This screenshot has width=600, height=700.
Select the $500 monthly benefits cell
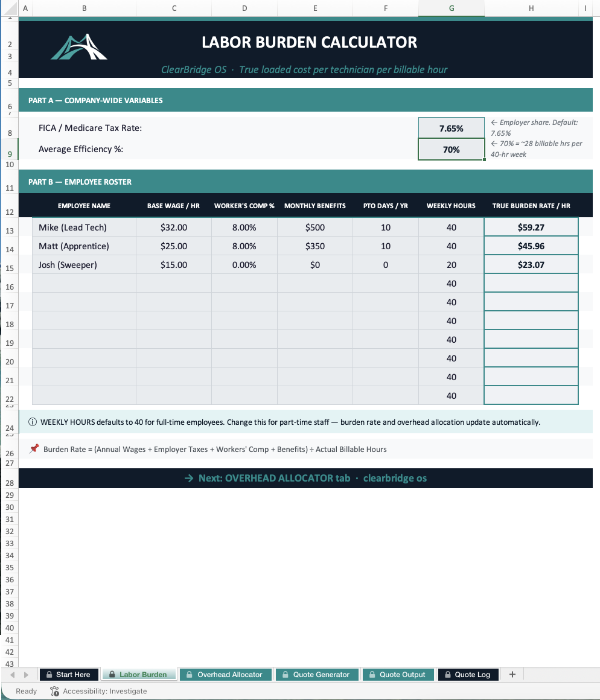(315, 227)
